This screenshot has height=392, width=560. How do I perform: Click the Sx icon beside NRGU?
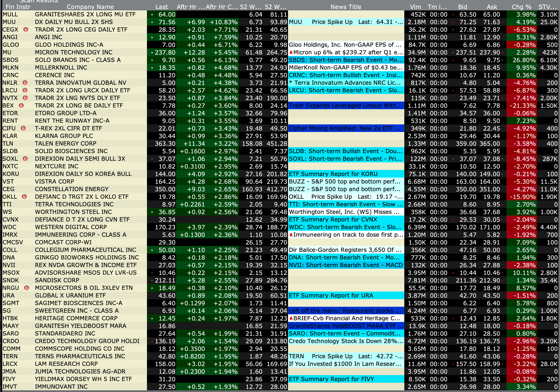pyautogui.click(x=26, y=288)
